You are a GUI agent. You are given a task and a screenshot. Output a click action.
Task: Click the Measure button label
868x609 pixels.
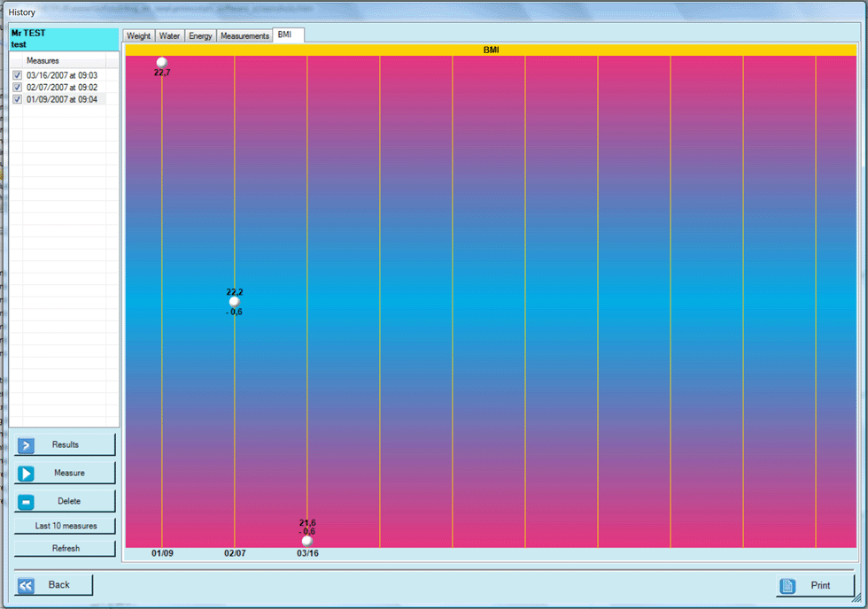[69, 473]
